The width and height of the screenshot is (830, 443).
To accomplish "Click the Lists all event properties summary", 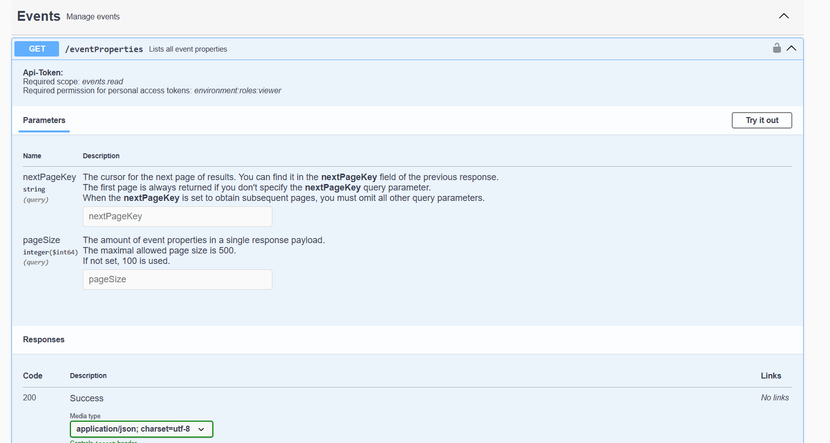I will [x=188, y=49].
